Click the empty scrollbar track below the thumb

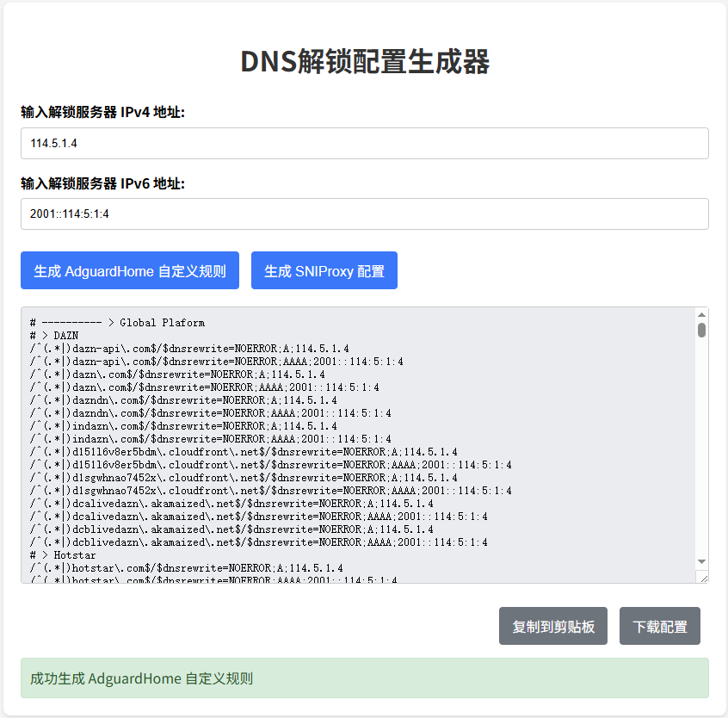(701, 448)
